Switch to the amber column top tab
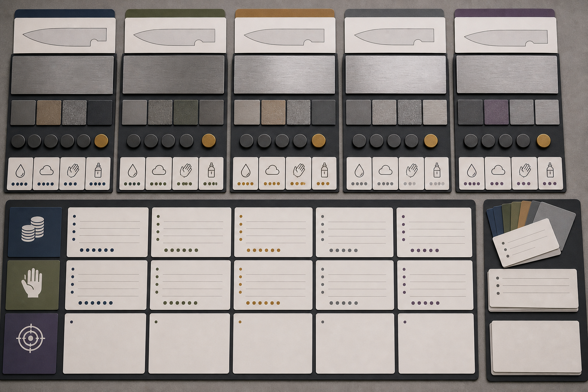588x392 pixels. 285,13
